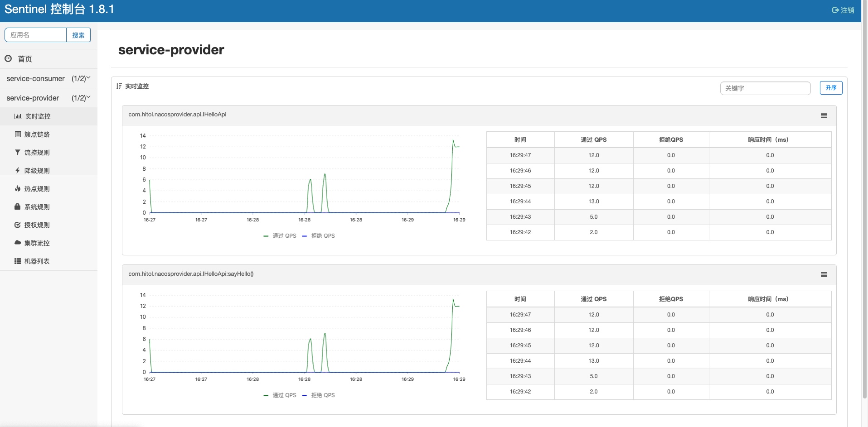
Task: Click the 升序 sort button
Action: (831, 88)
